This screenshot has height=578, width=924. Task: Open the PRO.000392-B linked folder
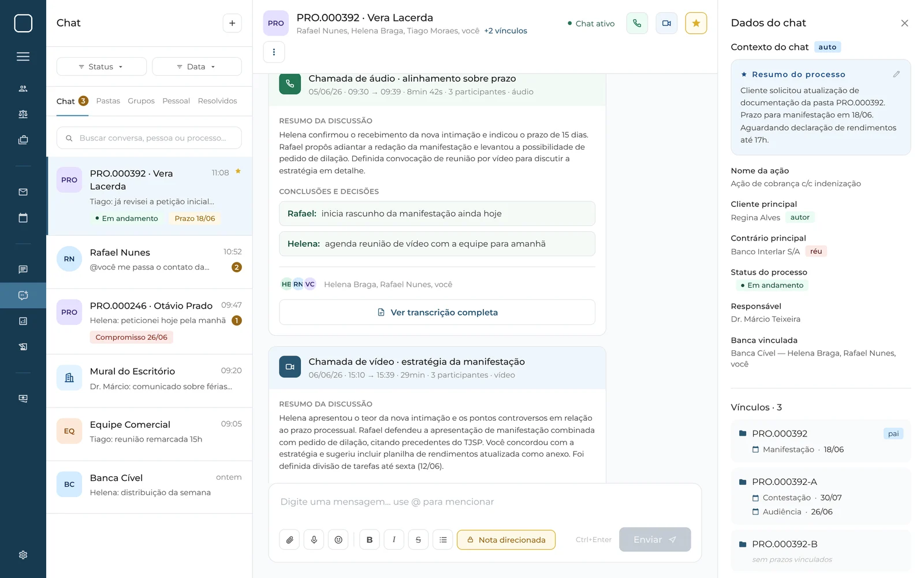point(821,551)
